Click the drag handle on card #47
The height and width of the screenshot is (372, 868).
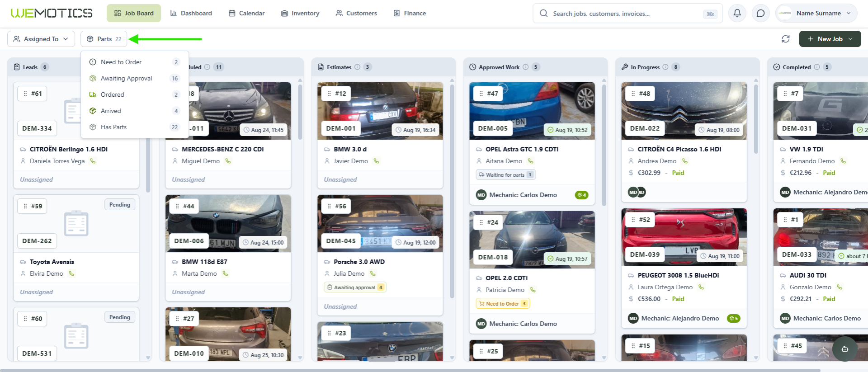[481, 94]
